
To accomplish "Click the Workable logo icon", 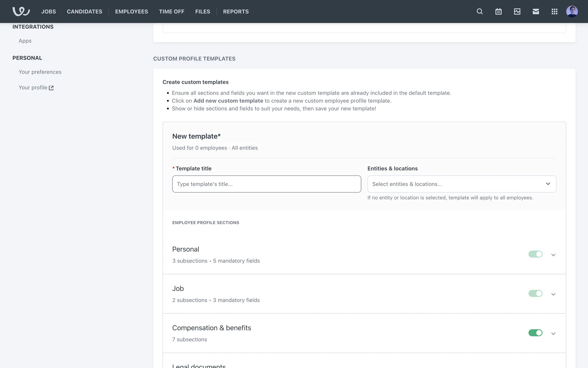I will [x=21, y=11].
